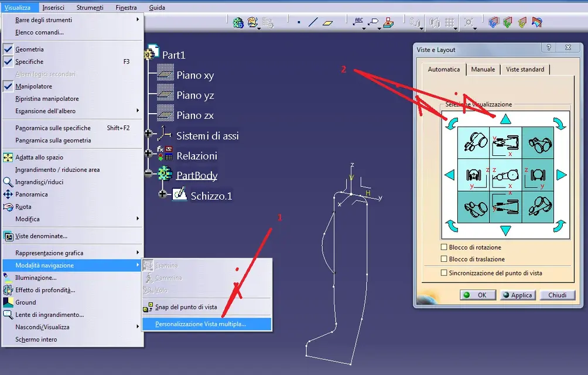Click the OK button in Viste e Layout
This screenshot has height=375, width=588.
(478, 295)
